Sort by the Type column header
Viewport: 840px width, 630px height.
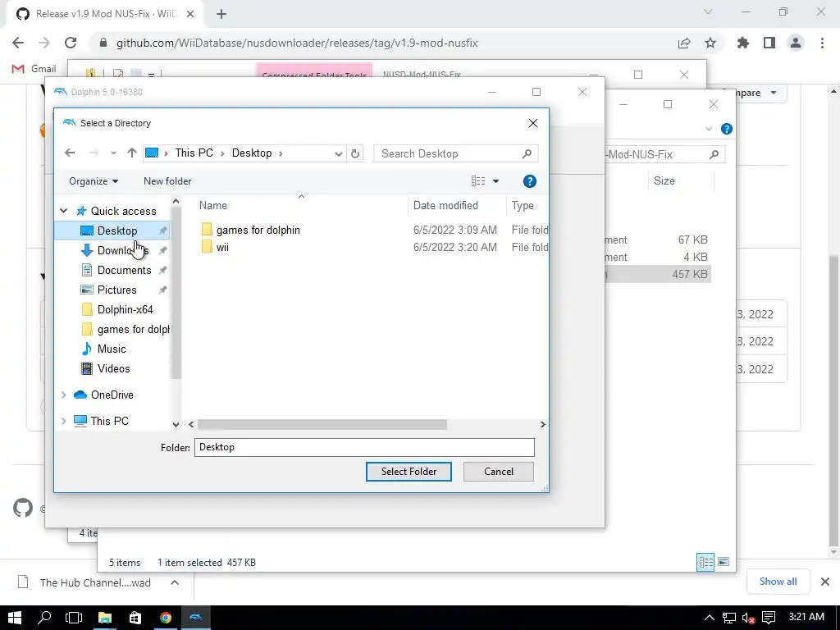coord(523,205)
